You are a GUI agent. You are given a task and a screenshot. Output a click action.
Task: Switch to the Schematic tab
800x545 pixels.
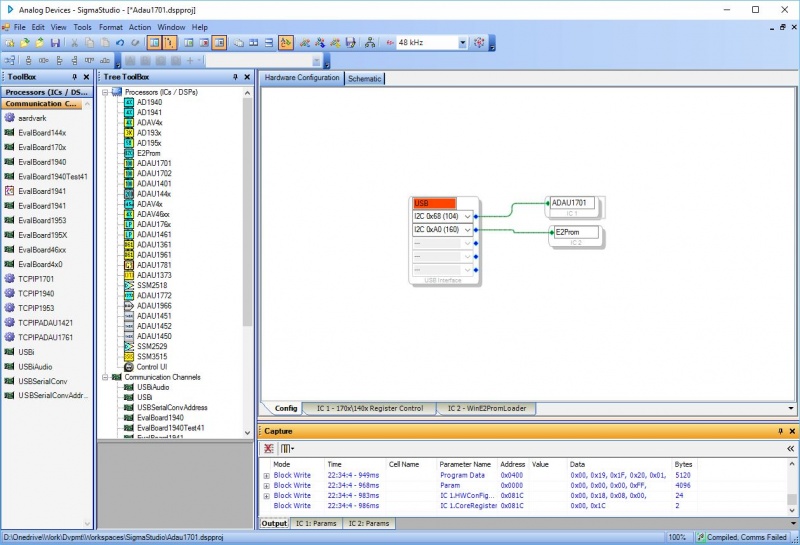pos(365,79)
